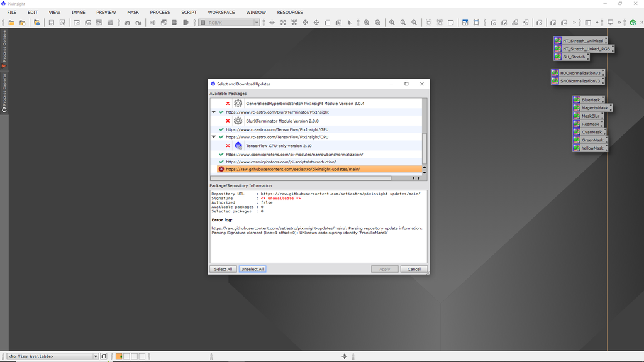
Task: Click the Zoom Out magnifier icon
Action: tap(377, 23)
